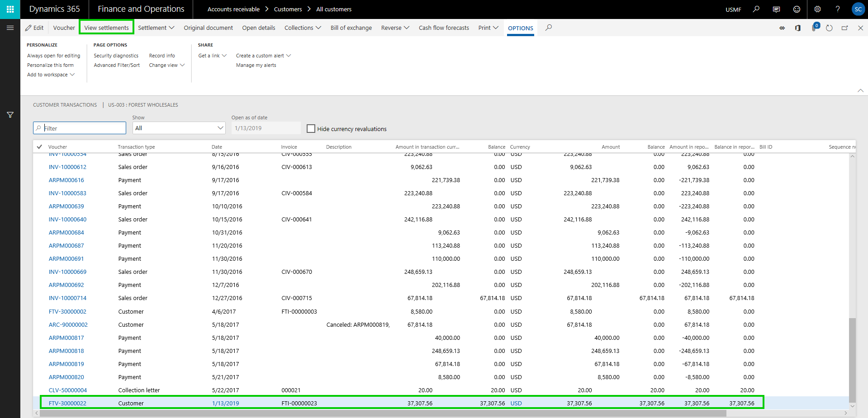Open the Change view dropdown
This screenshot has height=418, width=868.
click(x=166, y=65)
